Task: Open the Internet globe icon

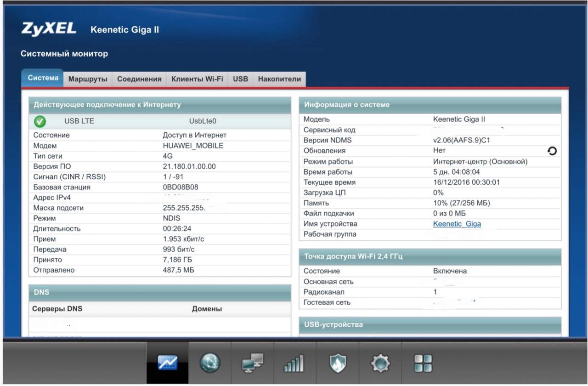Action: click(x=210, y=363)
